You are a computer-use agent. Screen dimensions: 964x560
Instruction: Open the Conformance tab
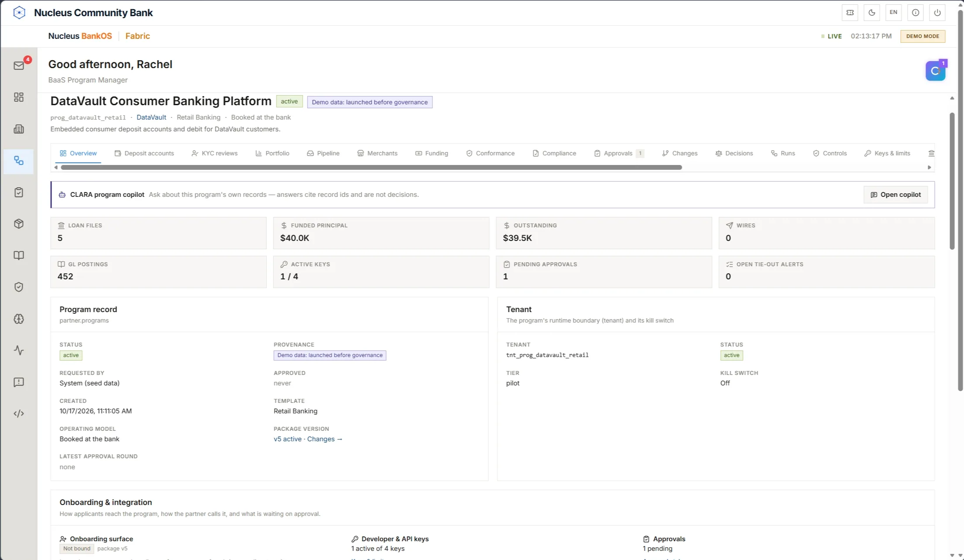490,153
